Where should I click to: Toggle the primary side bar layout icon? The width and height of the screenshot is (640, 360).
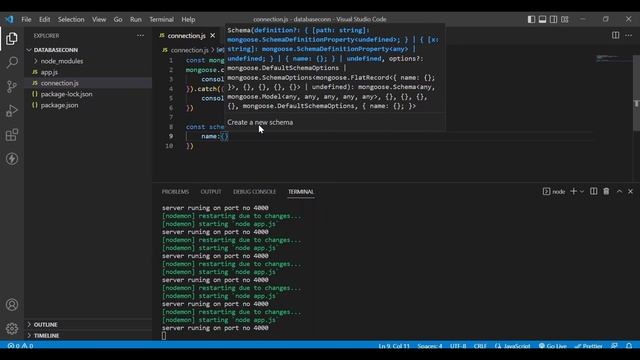click(x=531, y=19)
